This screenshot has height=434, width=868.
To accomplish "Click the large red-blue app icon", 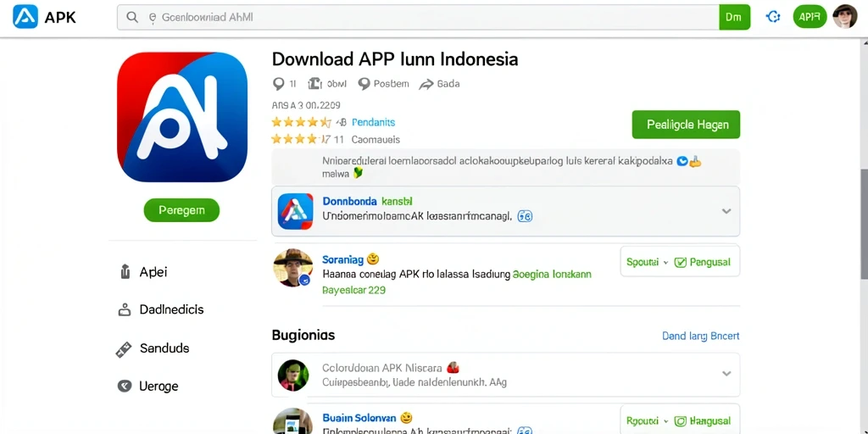I will [182, 117].
